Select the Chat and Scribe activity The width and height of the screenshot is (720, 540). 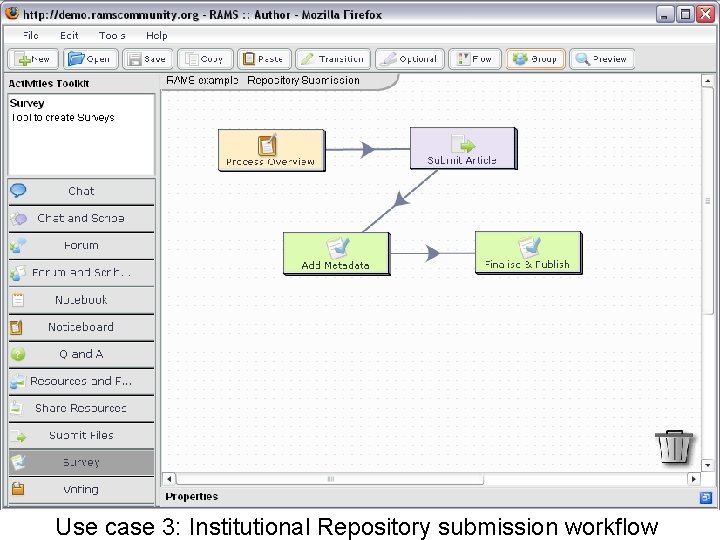[x=81, y=218]
